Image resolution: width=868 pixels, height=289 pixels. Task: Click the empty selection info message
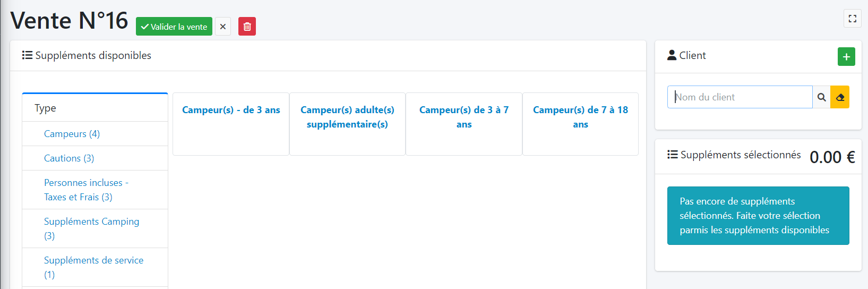(758, 216)
